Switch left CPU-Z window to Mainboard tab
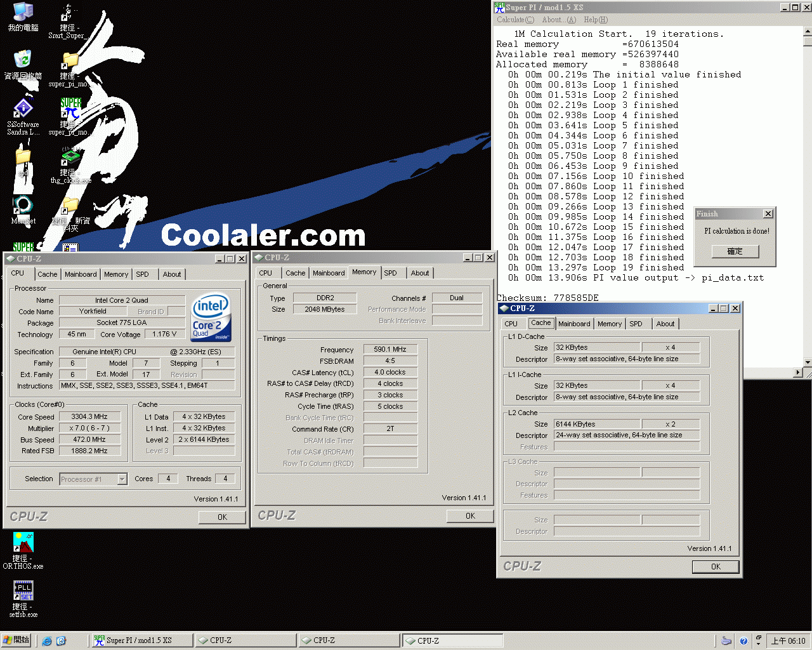Screen dimensions: 812x650 [81, 274]
